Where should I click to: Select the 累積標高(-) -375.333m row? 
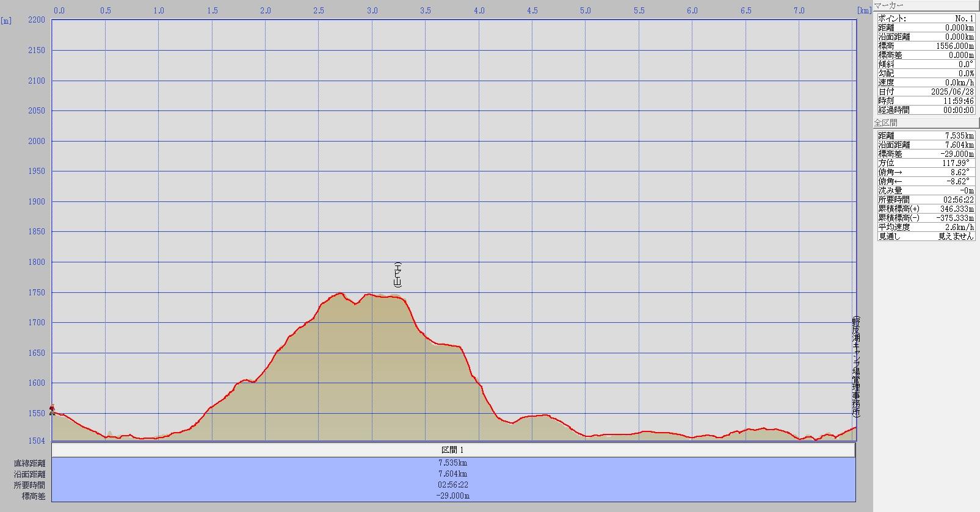[x=926, y=218]
